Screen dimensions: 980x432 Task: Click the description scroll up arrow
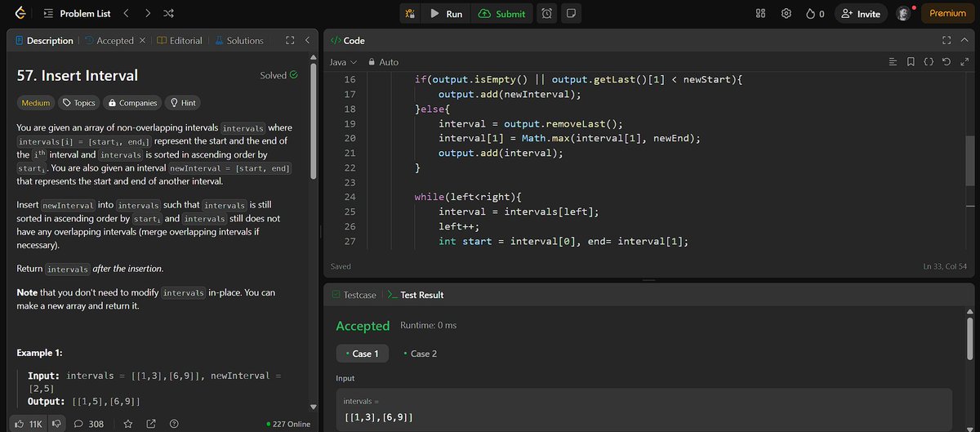coord(313,56)
